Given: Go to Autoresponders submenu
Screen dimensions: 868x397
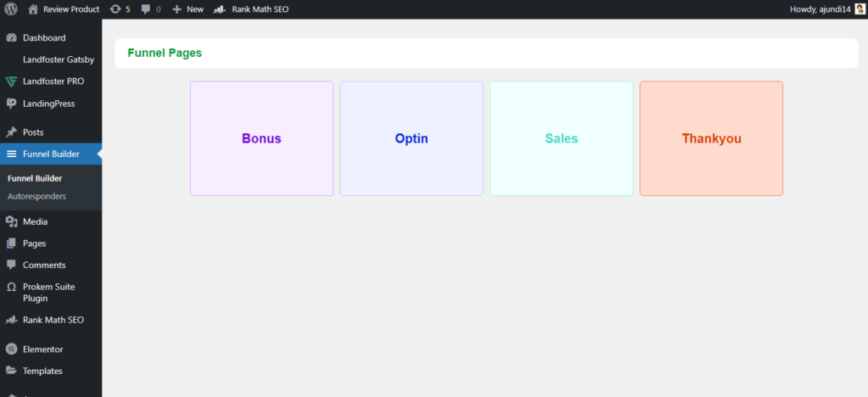Looking at the screenshot, I should [x=36, y=196].
